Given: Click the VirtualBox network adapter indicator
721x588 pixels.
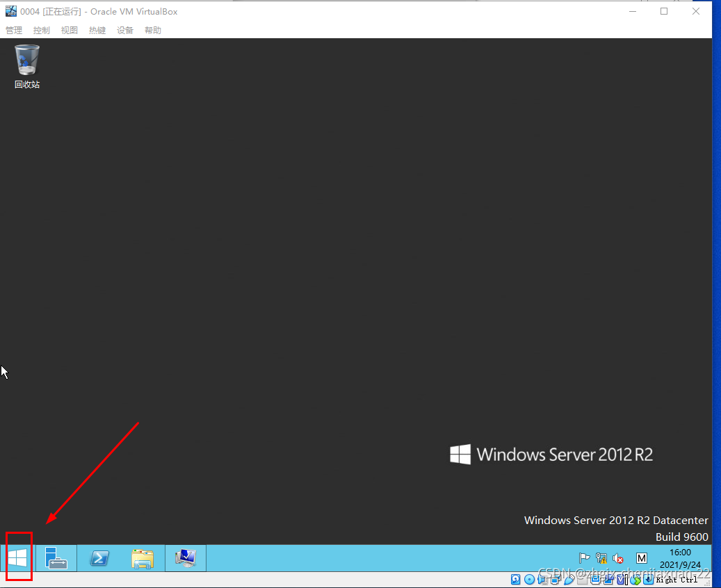Looking at the screenshot, I should tap(556, 580).
